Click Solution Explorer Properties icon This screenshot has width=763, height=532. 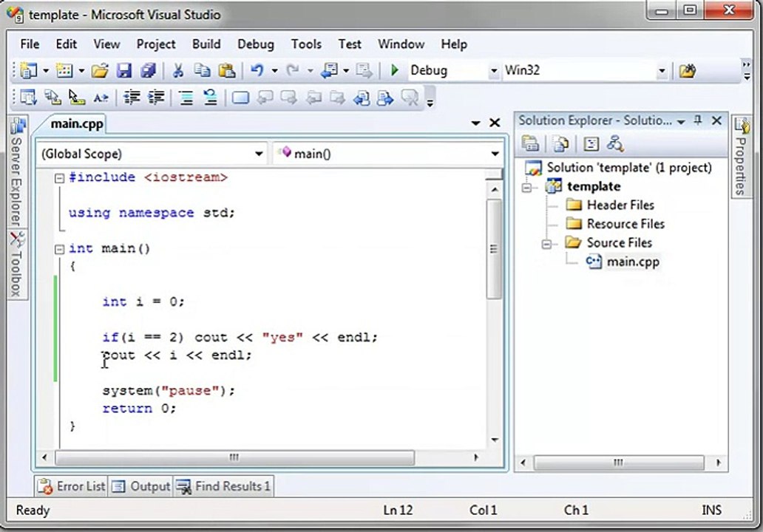coord(530,144)
